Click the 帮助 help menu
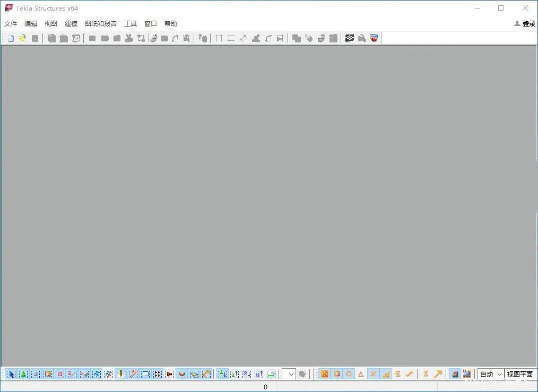538x392 pixels. (x=170, y=23)
